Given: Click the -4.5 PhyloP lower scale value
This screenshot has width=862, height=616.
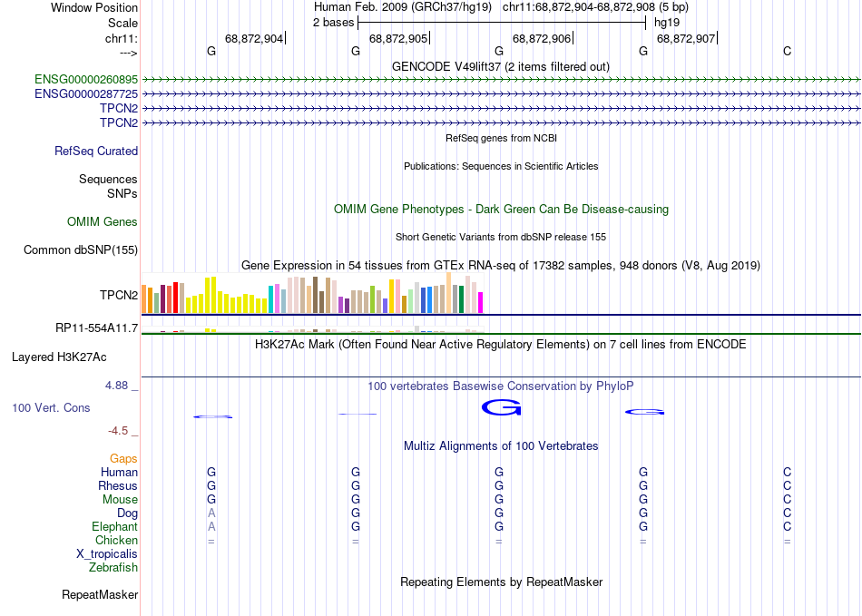Looking at the screenshot, I should pyautogui.click(x=118, y=431).
